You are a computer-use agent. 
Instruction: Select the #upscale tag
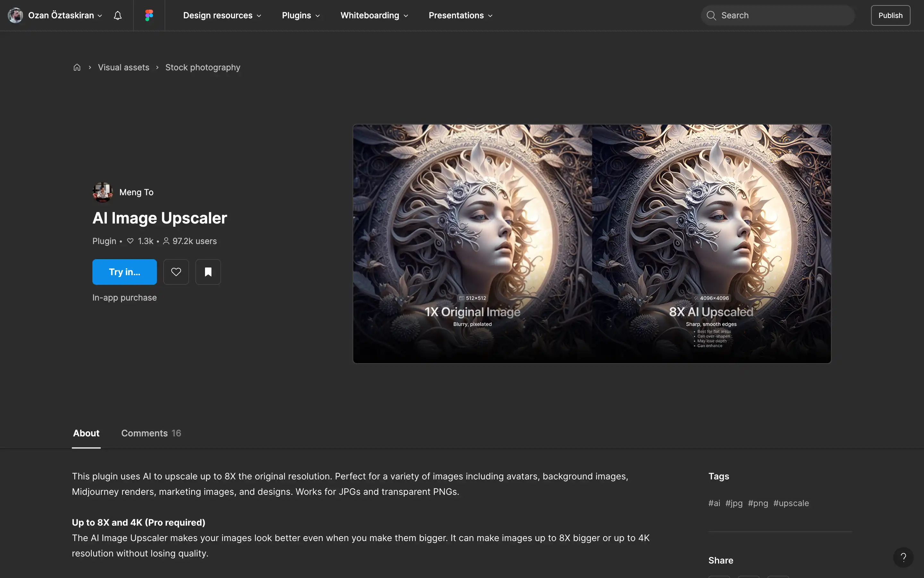click(791, 503)
